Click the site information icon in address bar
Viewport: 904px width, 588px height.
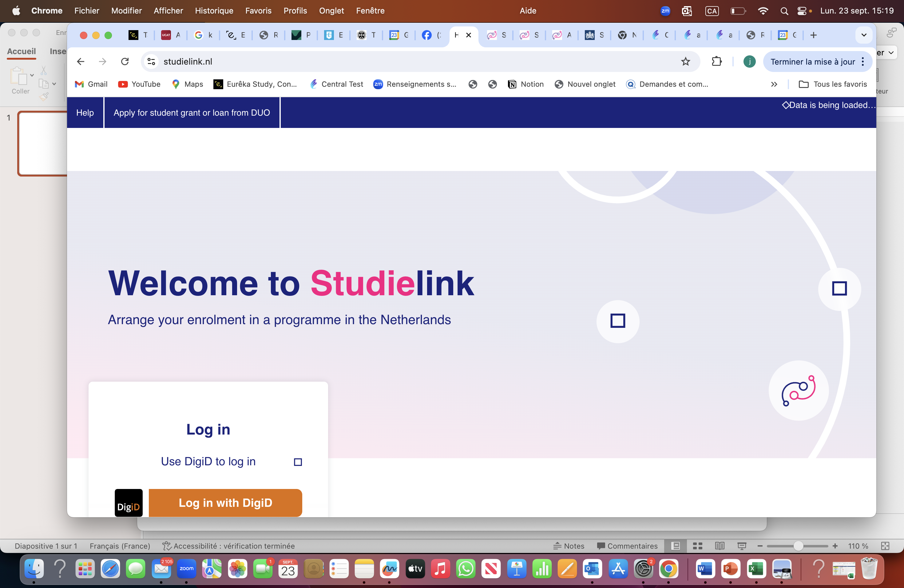151,62
